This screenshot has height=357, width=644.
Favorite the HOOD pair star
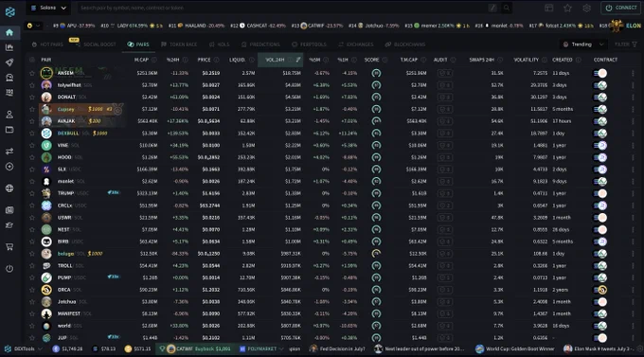32,157
